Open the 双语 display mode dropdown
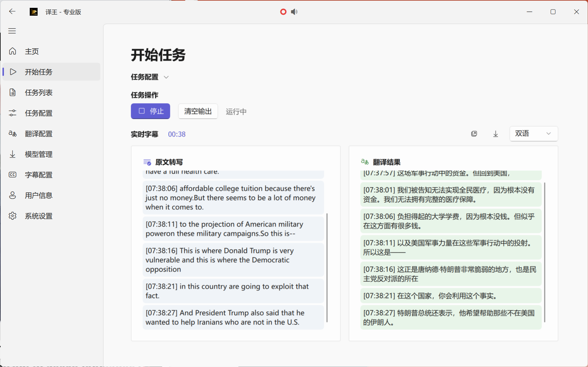Screen dimensions: 588x367 click(533, 134)
